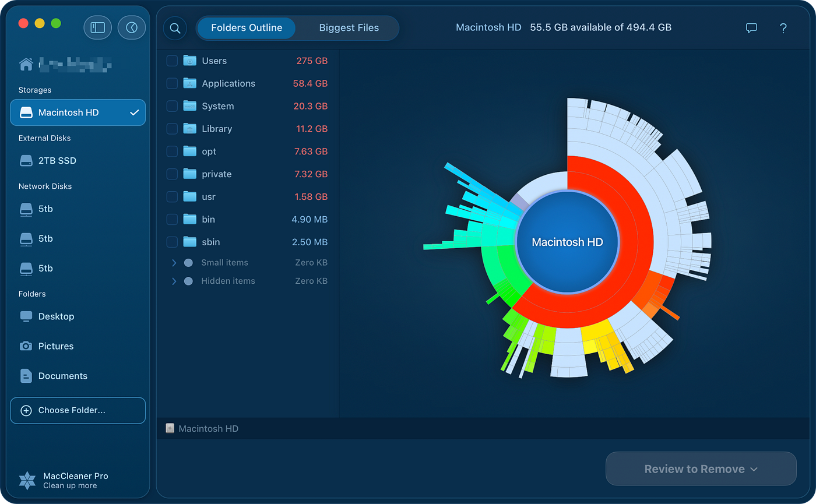
Task: Click the System folder icon
Action: click(189, 106)
